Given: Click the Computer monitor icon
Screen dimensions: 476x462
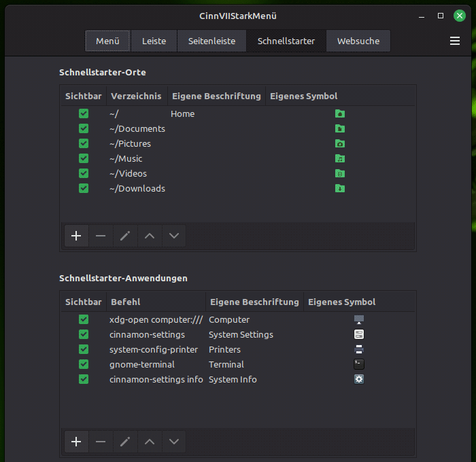Looking at the screenshot, I should (359, 319).
